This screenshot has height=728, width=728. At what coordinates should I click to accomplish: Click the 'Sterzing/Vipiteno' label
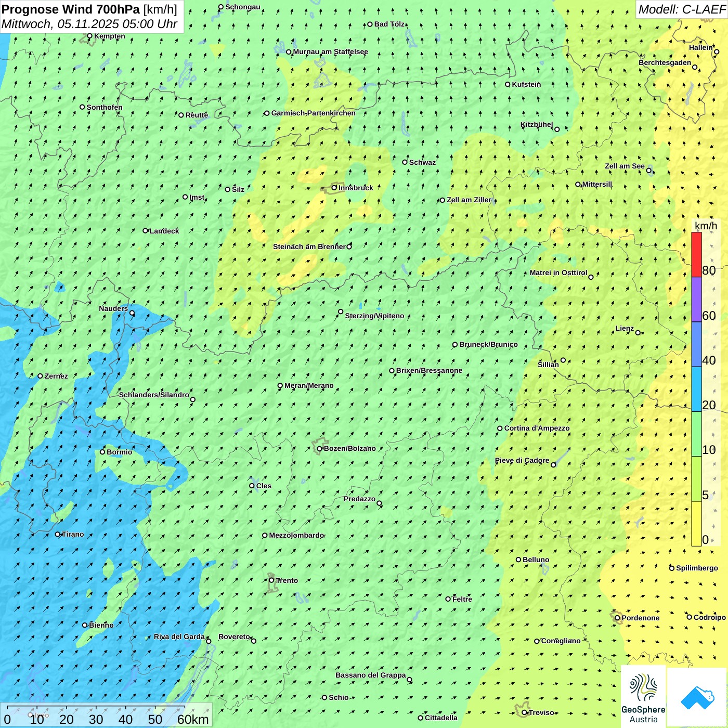tap(374, 316)
